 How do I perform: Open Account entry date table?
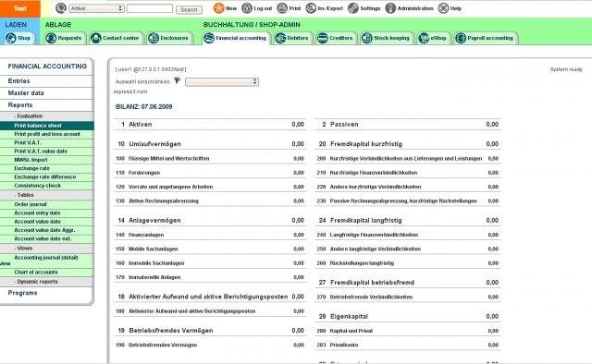47,213
